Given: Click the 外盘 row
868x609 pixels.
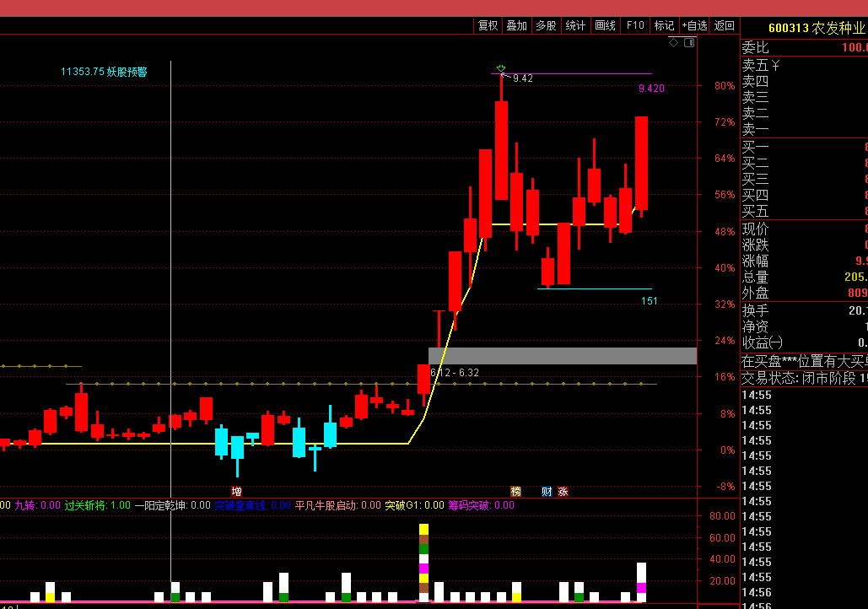Looking at the screenshot, I should (805, 293).
